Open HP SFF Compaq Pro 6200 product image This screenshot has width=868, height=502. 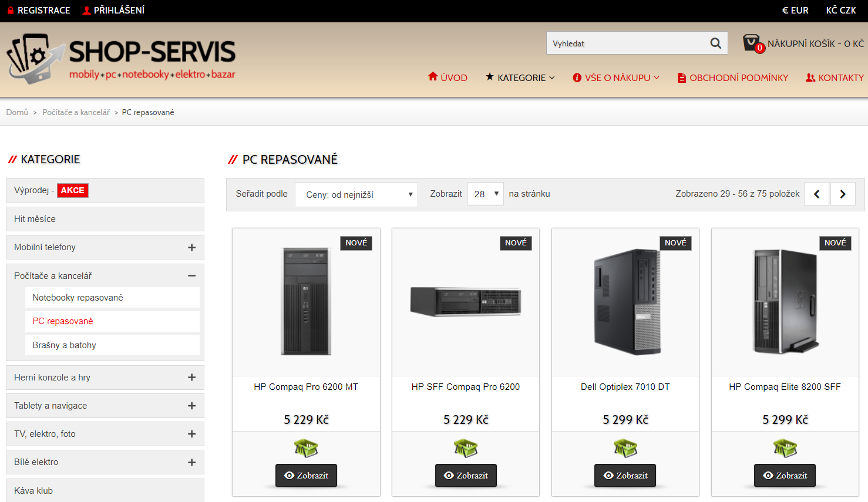[x=466, y=302]
